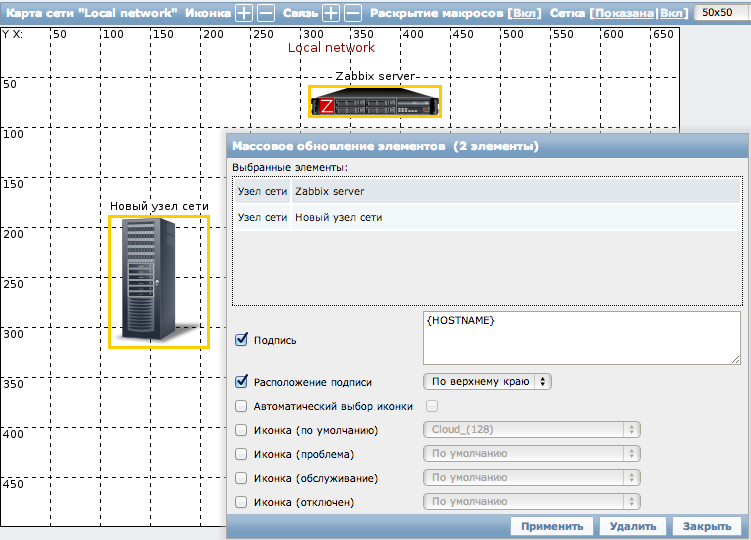Open the По верхнему краю label position dropdown
Image resolution: width=751 pixels, height=540 pixels.
[x=487, y=381]
